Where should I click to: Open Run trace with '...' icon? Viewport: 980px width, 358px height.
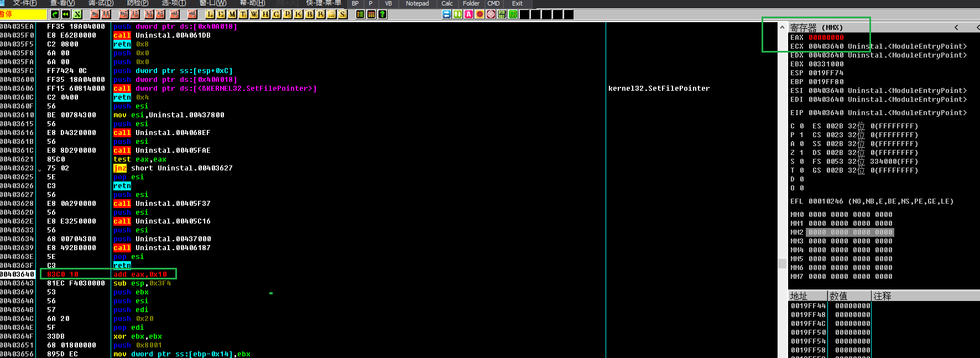332,14
